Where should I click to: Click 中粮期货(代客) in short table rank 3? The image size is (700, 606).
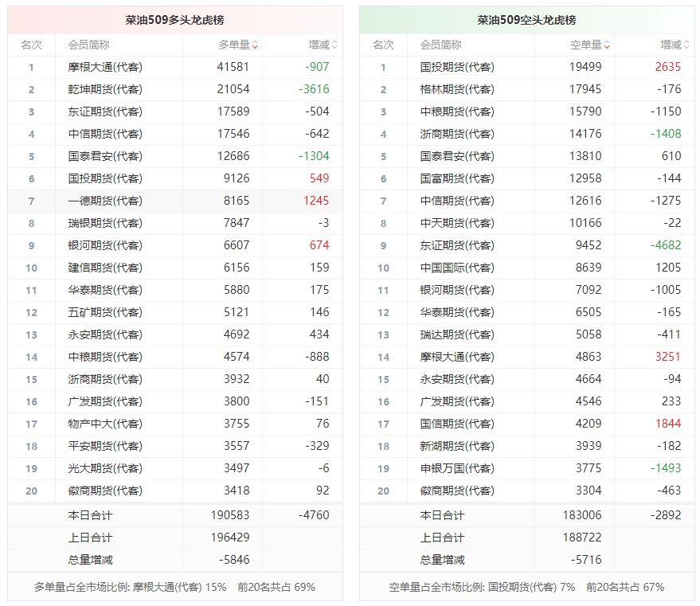click(x=457, y=111)
